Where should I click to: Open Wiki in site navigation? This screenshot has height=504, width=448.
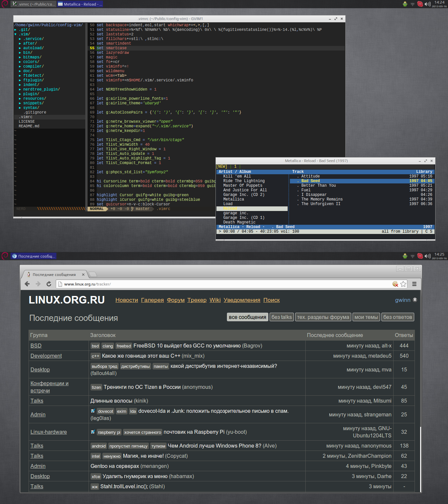click(x=215, y=300)
